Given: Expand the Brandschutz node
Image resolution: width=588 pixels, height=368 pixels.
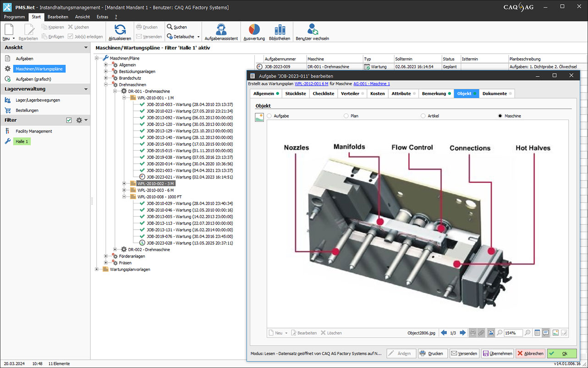Looking at the screenshot, I should click(106, 78).
